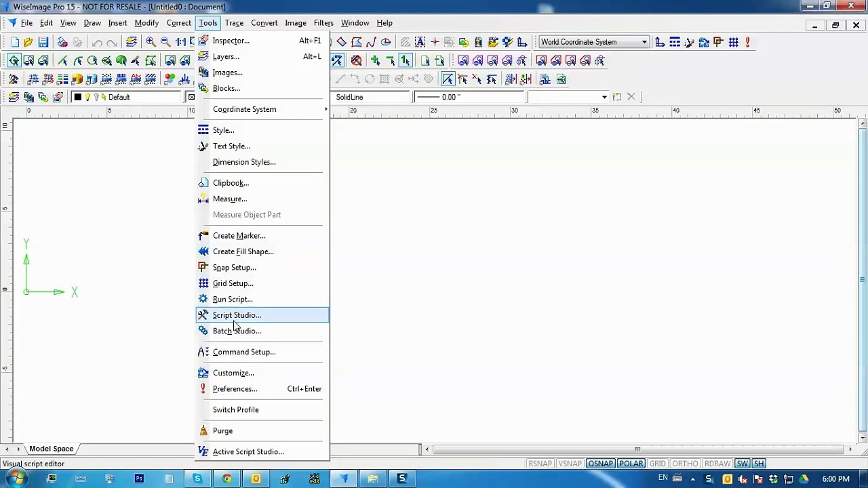Expand the Coordinate System submenu

point(262,109)
